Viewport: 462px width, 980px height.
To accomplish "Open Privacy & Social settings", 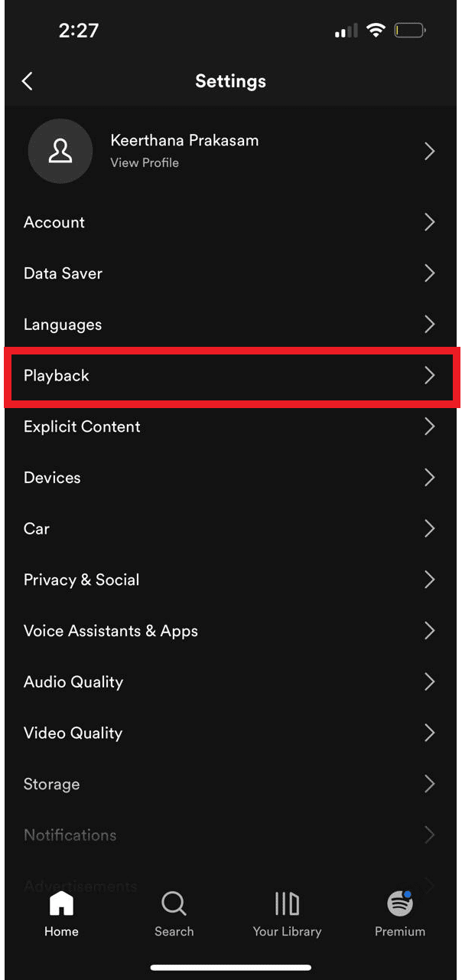I will 231,580.
